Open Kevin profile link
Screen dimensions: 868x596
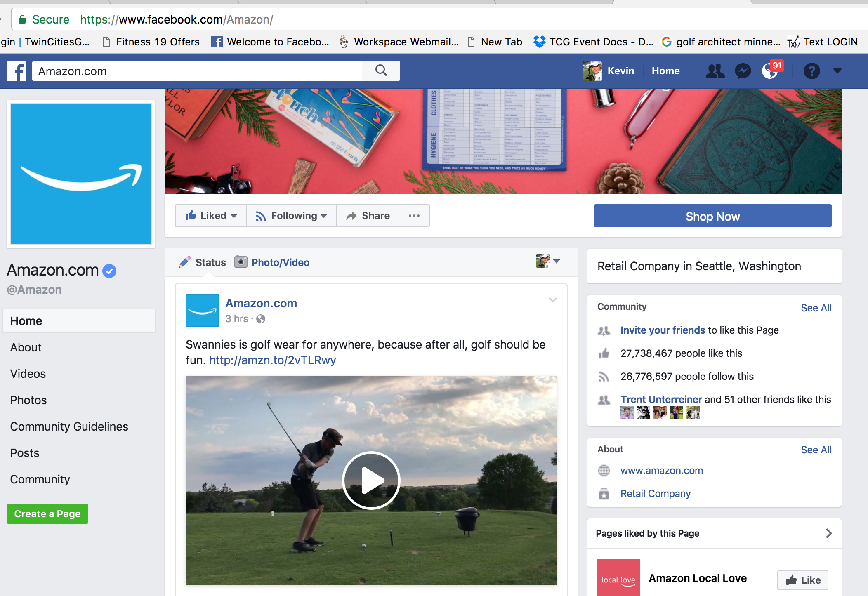pos(620,71)
